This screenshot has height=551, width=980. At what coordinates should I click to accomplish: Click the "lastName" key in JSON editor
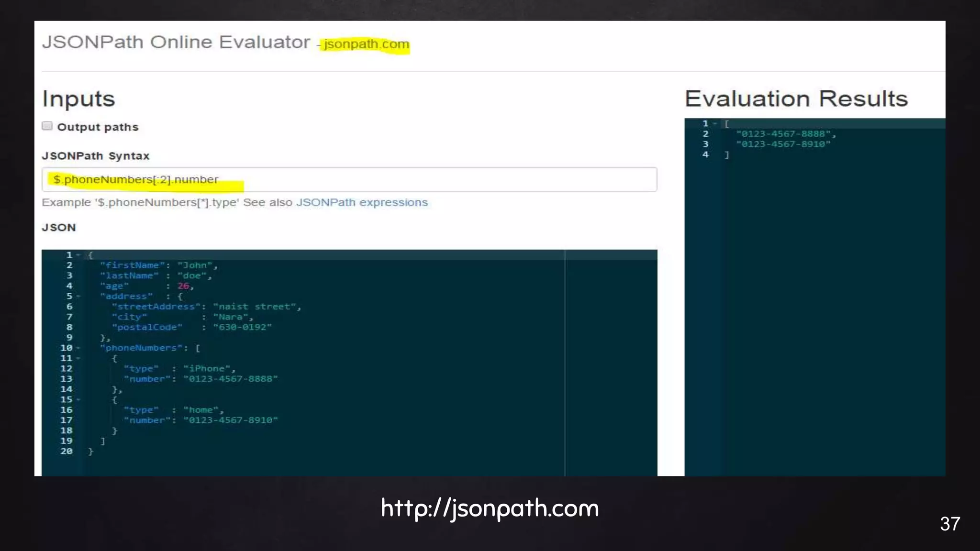point(129,275)
